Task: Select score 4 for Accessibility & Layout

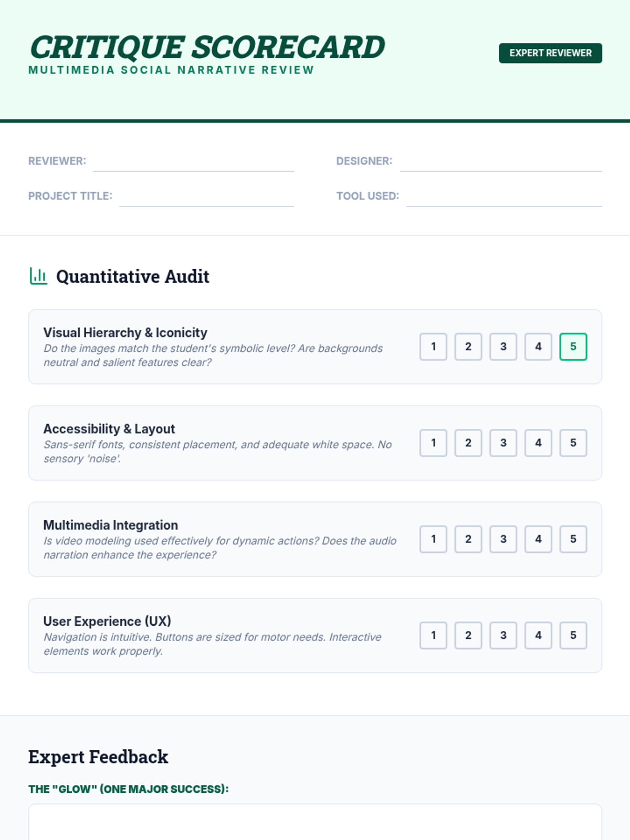Action: coord(538,443)
